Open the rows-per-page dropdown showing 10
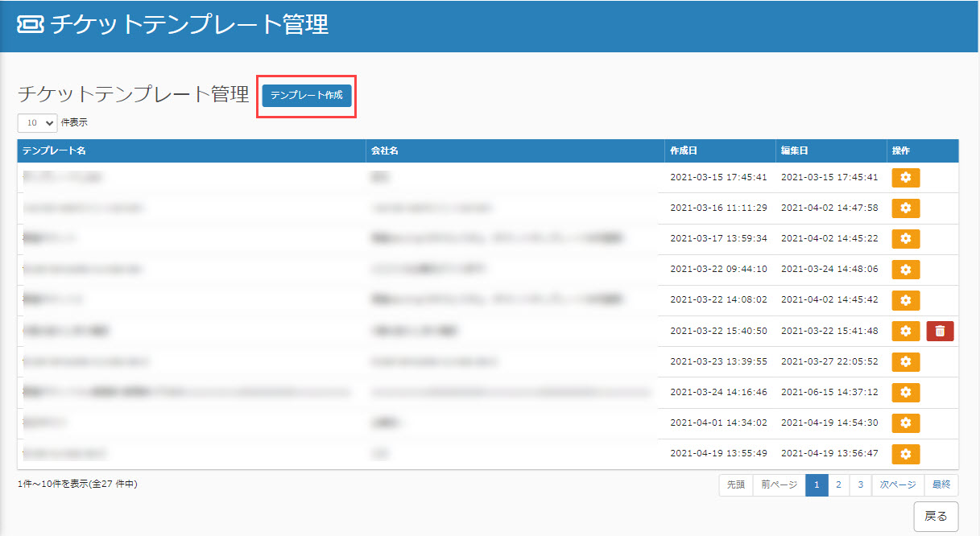The width and height of the screenshot is (980, 536). point(37,123)
